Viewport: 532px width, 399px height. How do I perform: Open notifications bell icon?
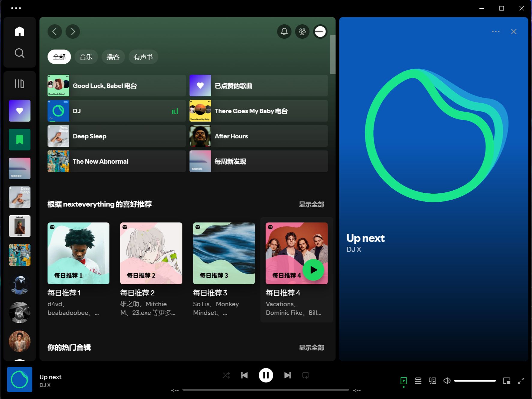pyautogui.click(x=284, y=32)
